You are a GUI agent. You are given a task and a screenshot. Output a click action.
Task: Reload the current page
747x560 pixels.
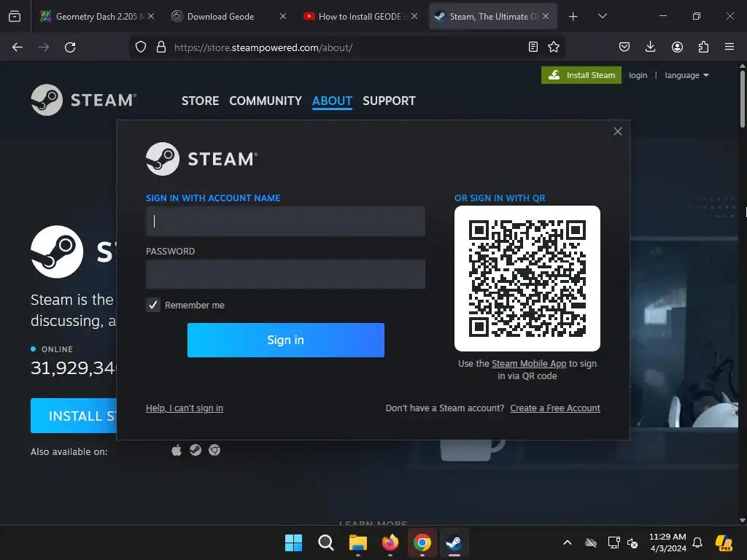[x=70, y=47]
